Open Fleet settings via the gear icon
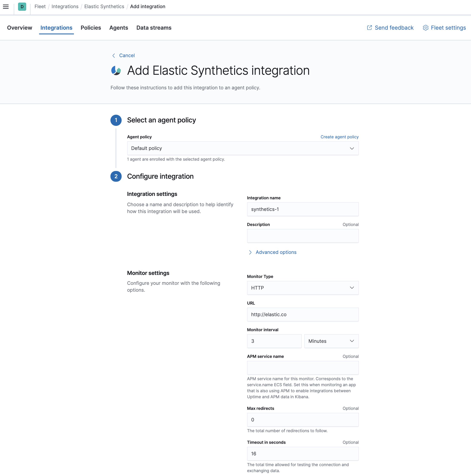 (426, 27)
